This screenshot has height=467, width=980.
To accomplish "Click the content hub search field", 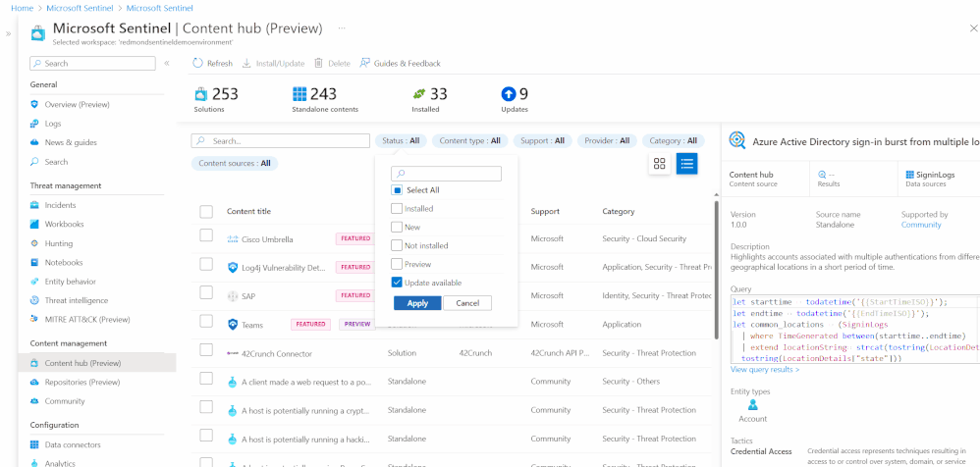I will coord(281,141).
